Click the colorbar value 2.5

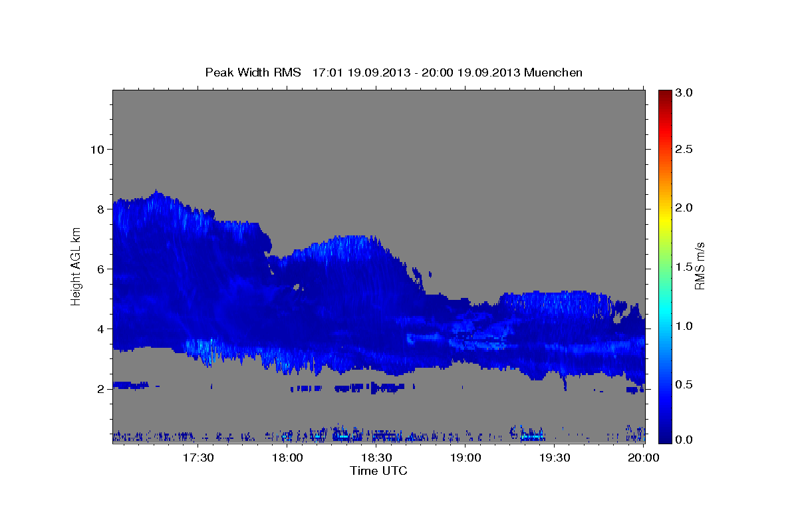tap(685, 149)
